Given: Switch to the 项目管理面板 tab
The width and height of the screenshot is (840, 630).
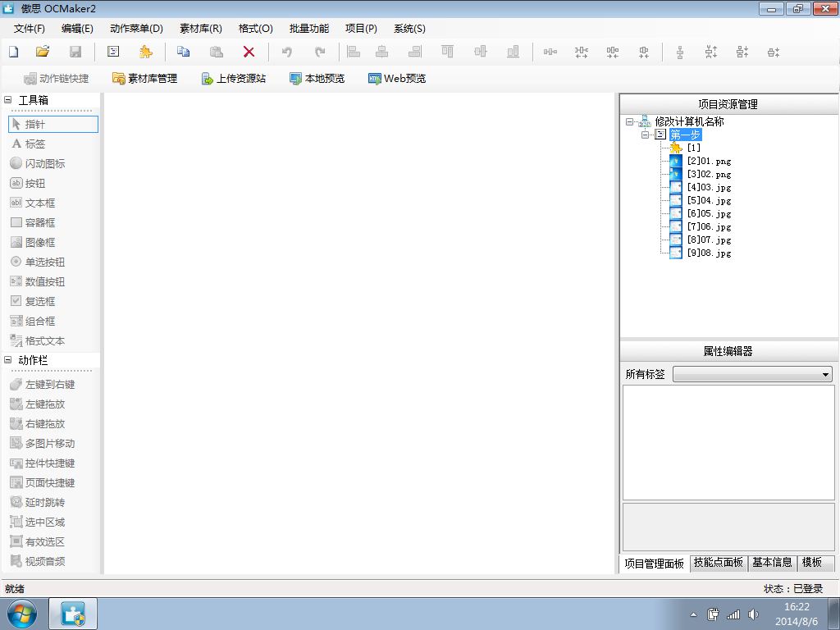Looking at the screenshot, I should [x=654, y=564].
